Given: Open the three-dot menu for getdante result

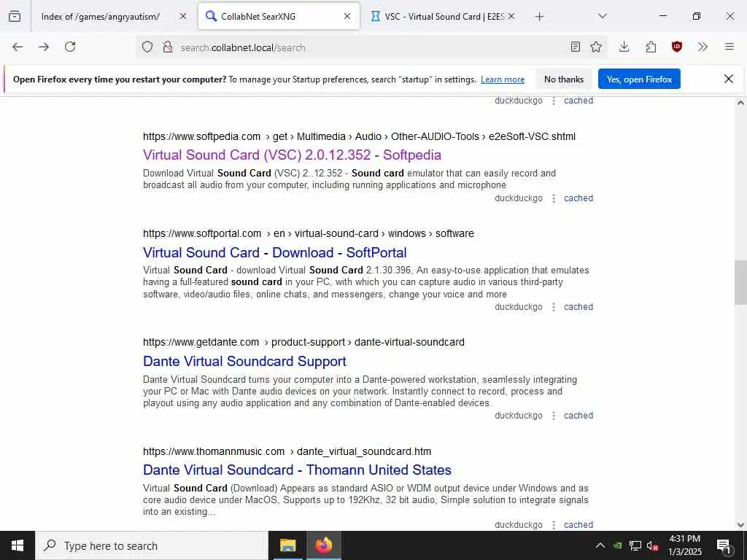Looking at the screenshot, I should coord(554,416).
